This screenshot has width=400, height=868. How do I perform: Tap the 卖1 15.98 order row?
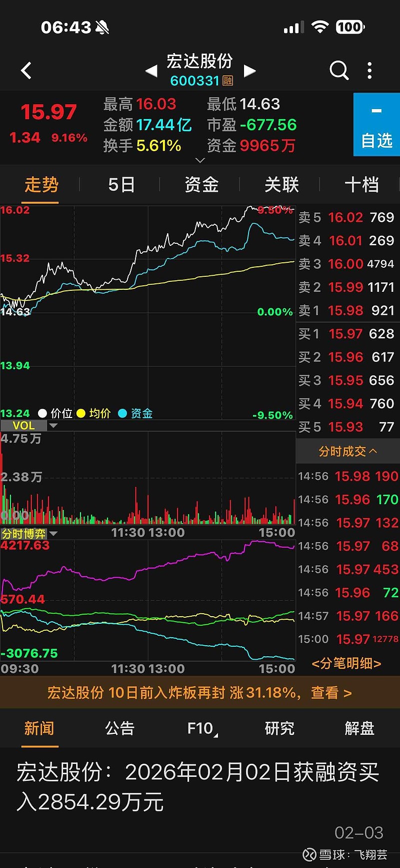[347, 310]
